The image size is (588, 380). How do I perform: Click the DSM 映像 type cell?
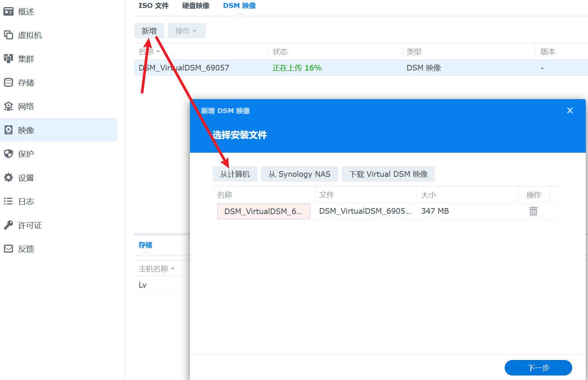[424, 68]
